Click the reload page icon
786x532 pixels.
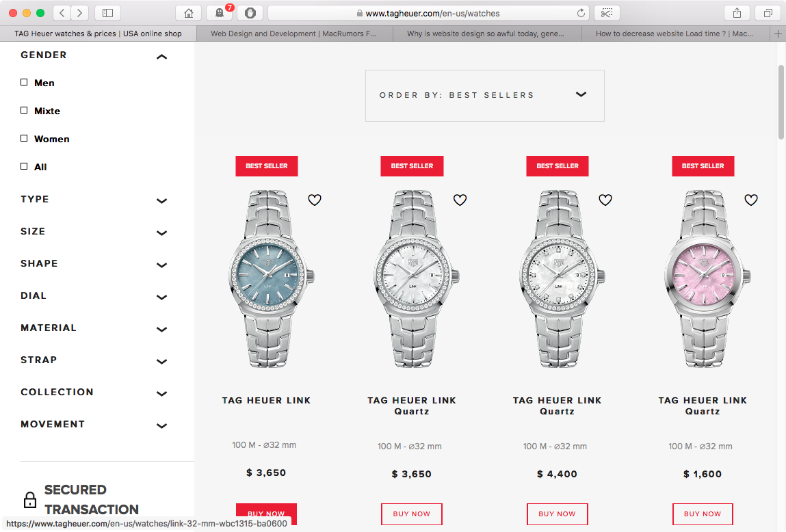(x=581, y=13)
